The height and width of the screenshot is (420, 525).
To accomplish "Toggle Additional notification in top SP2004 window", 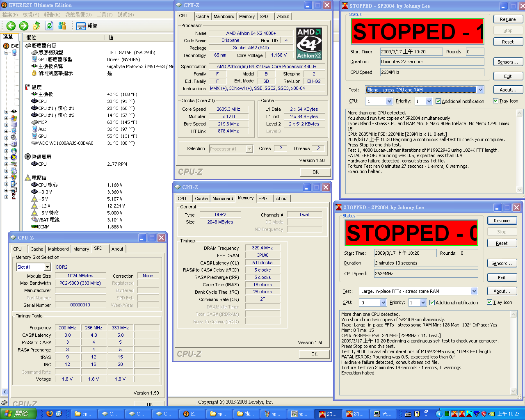I will 460,101.
